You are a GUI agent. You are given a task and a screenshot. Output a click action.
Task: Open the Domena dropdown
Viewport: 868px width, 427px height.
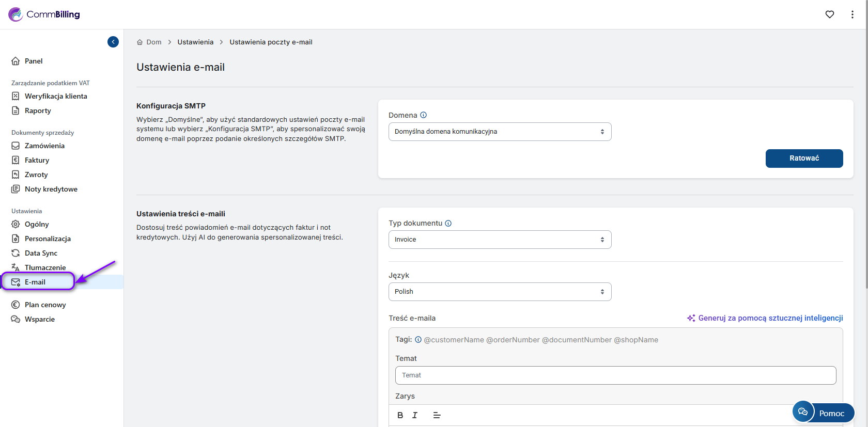click(x=499, y=132)
